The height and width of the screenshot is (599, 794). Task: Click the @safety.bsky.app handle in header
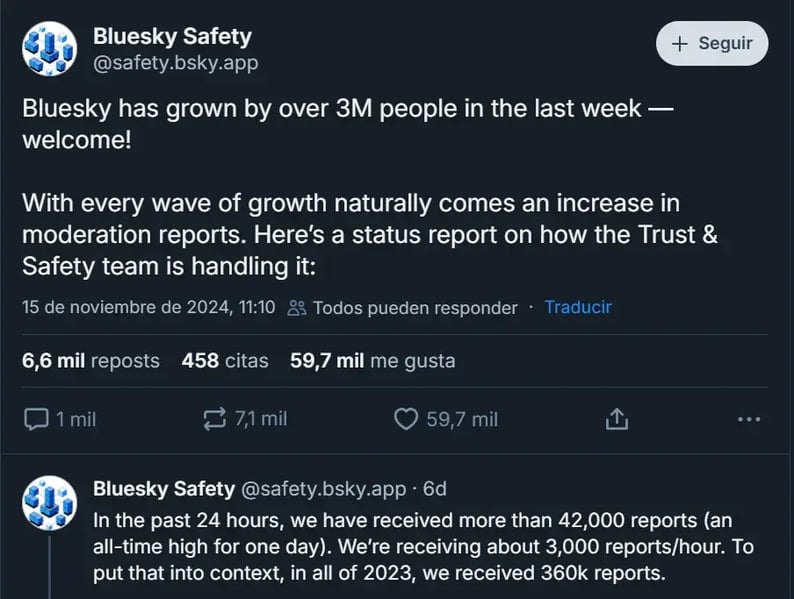176,63
